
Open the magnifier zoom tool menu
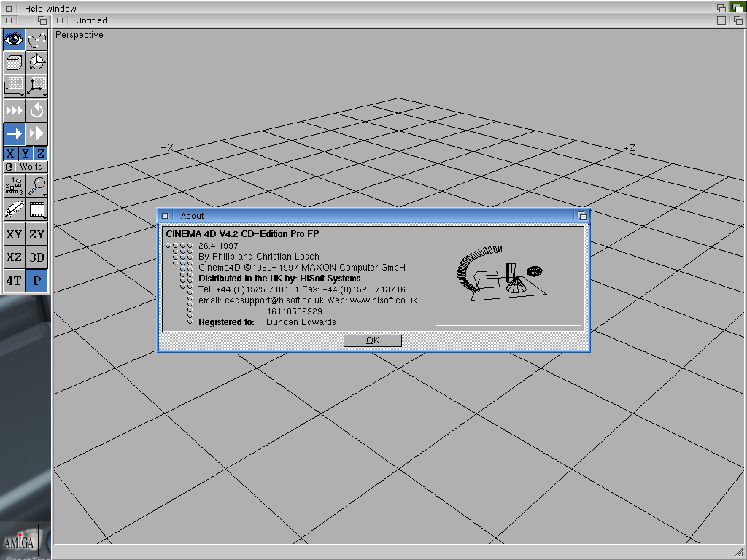[x=36, y=186]
